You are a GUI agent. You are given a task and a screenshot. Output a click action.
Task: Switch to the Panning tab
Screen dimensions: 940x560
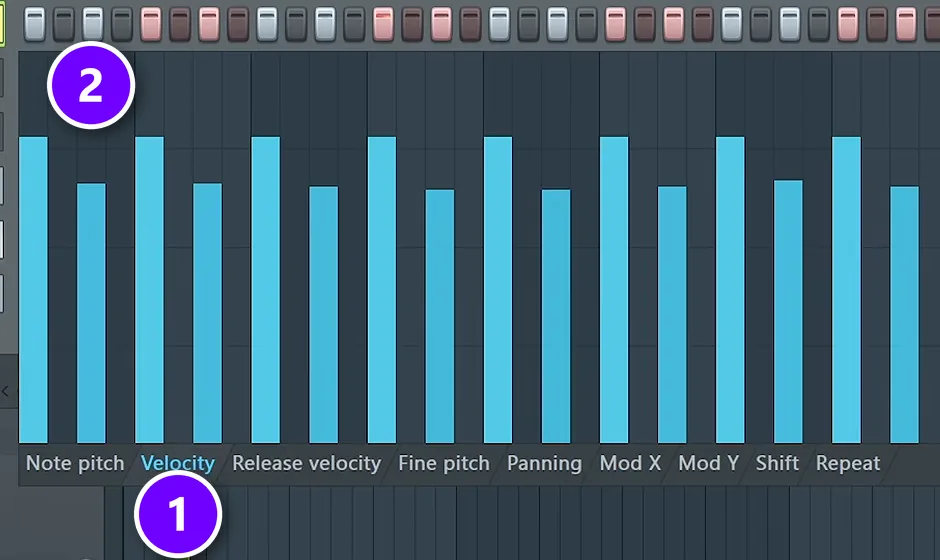pos(544,463)
